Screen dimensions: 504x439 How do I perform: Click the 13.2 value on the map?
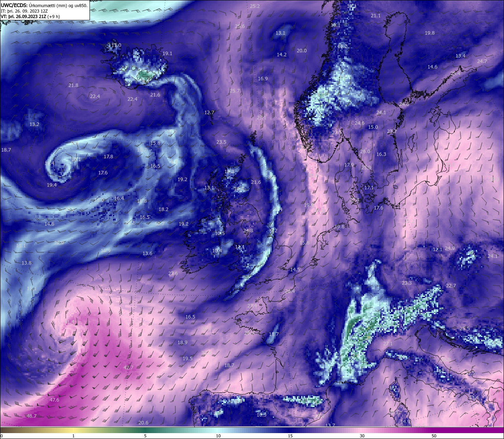[35, 124]
